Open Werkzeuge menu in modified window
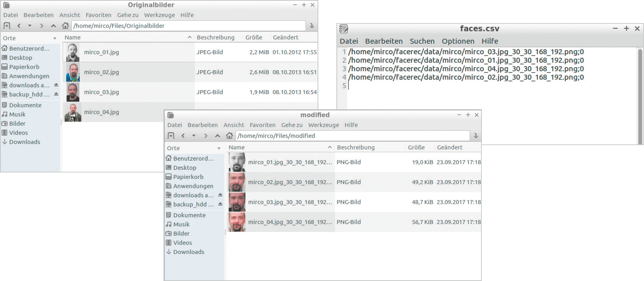The image size is (644, 281). coord(323,125)
